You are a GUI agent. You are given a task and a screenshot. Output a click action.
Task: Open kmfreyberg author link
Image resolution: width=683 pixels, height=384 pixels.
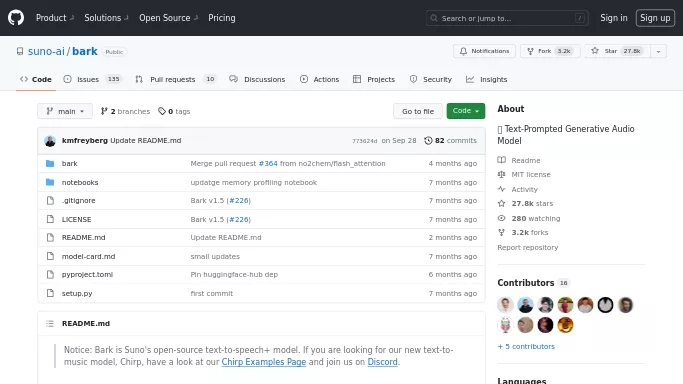click(85, 141)
